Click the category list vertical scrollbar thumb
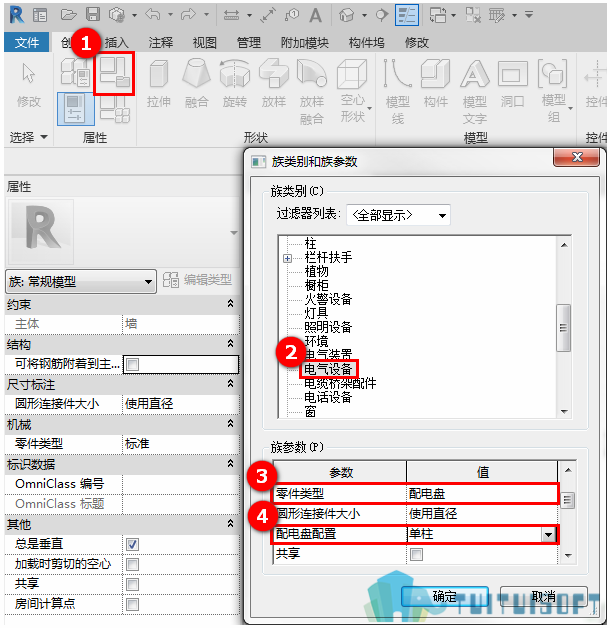 (x=564, y=328)
